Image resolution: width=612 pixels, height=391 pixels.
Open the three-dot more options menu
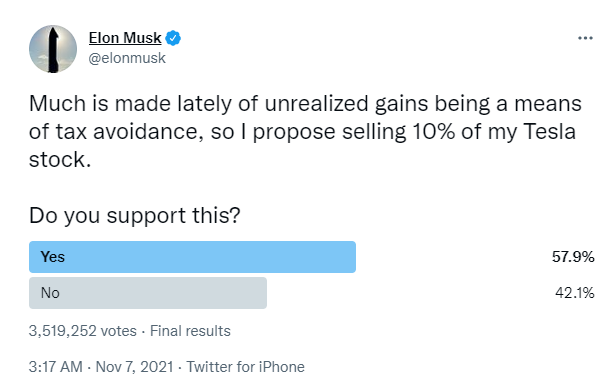point(585,38)
